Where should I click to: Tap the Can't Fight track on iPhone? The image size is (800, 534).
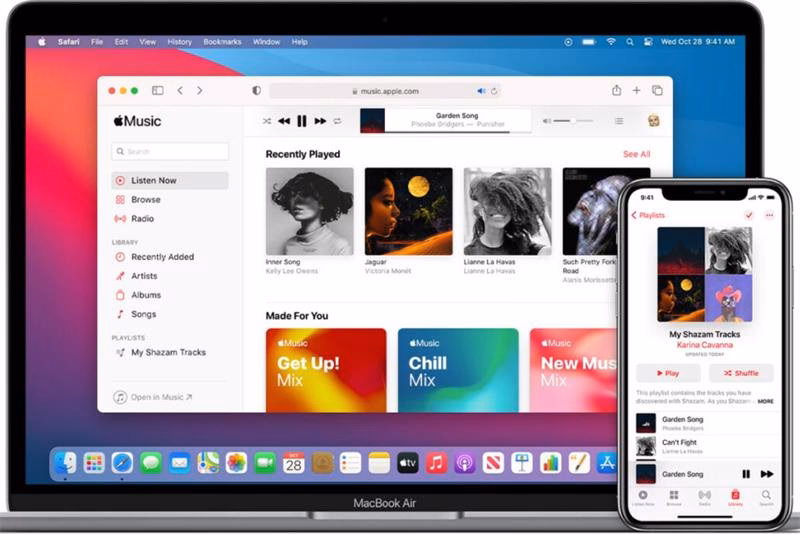click(x=704, y=446)
